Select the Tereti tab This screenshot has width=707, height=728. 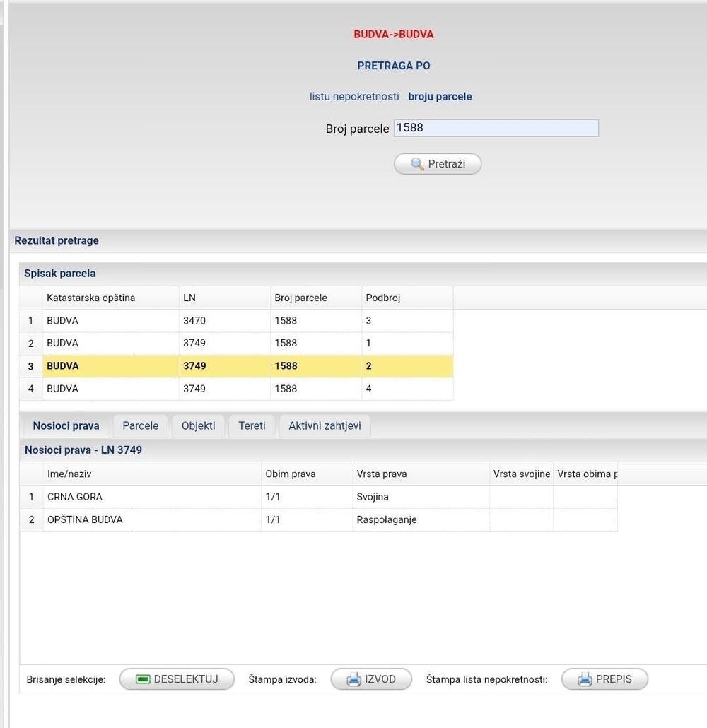click(252, 425)
